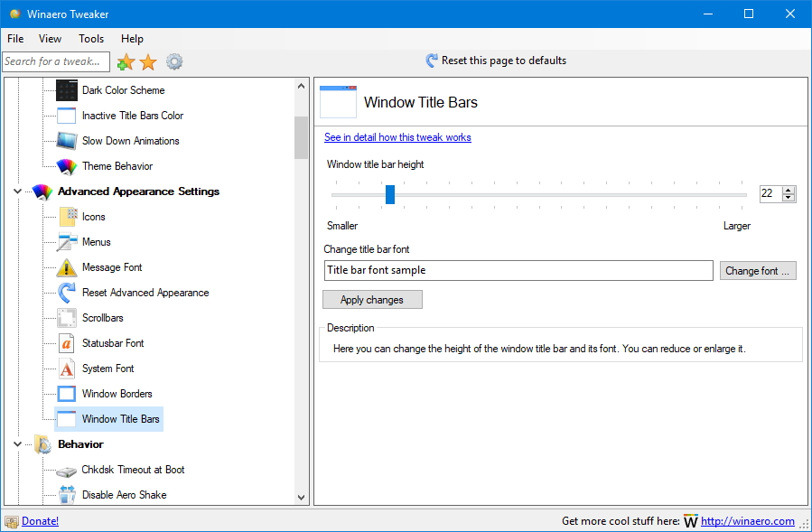Open the favorites list star icon
The width and height of the screenshot is (812, 532).
point(148,61)
